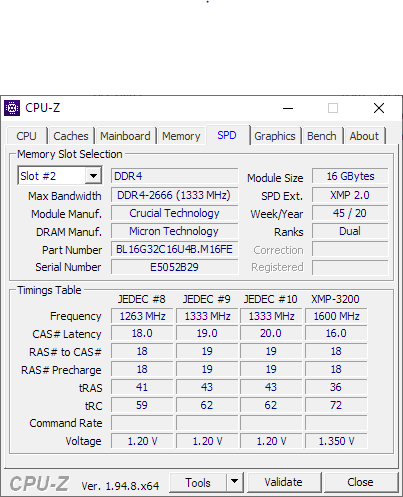The width and height of the screenshot is (403, 497).
Task: Select serial number E5052B29
Action: point(175,267)
